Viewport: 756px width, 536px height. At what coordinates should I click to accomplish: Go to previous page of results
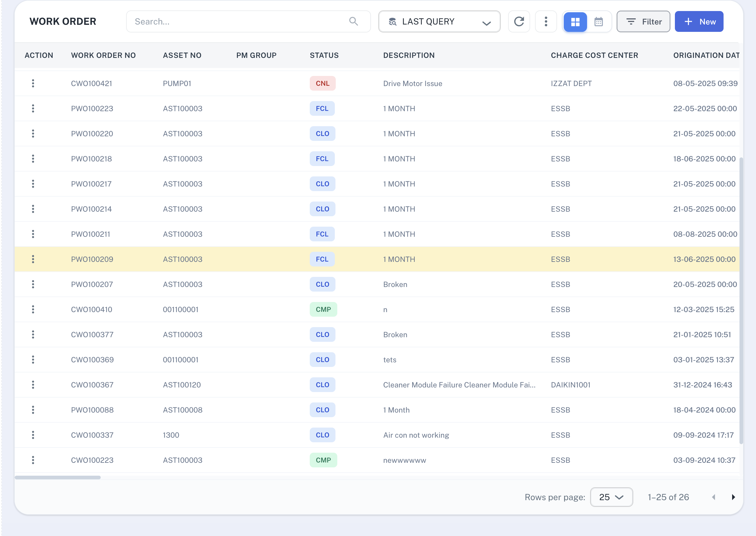click(713, 497)
